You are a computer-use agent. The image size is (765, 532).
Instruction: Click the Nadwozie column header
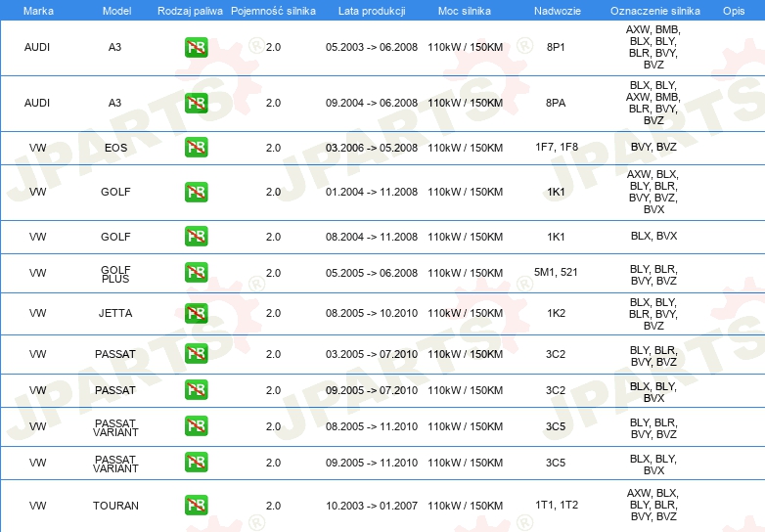(x=558, y=11)
